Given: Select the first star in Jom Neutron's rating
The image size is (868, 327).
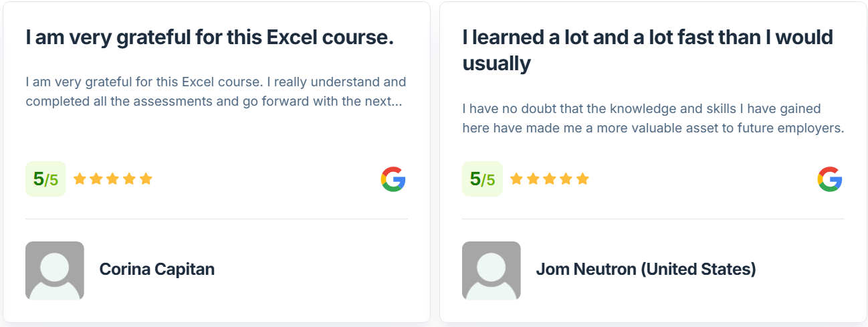Looking at the screenshot, I should tap(517, 179).
